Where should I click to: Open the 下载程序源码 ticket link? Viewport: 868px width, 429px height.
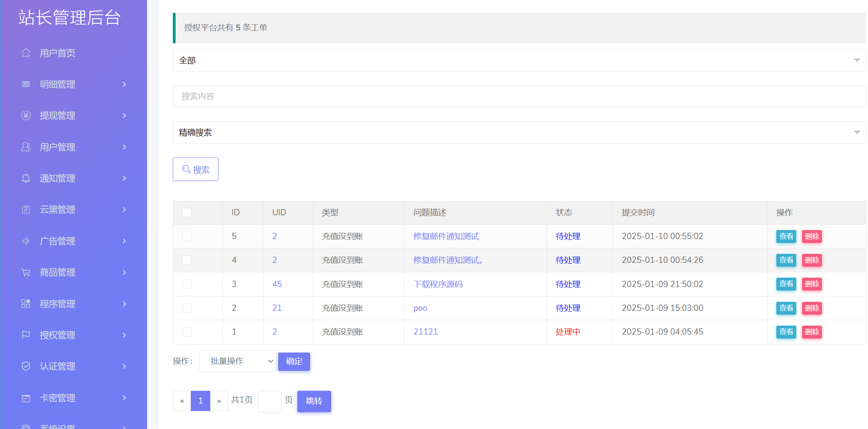438,284
